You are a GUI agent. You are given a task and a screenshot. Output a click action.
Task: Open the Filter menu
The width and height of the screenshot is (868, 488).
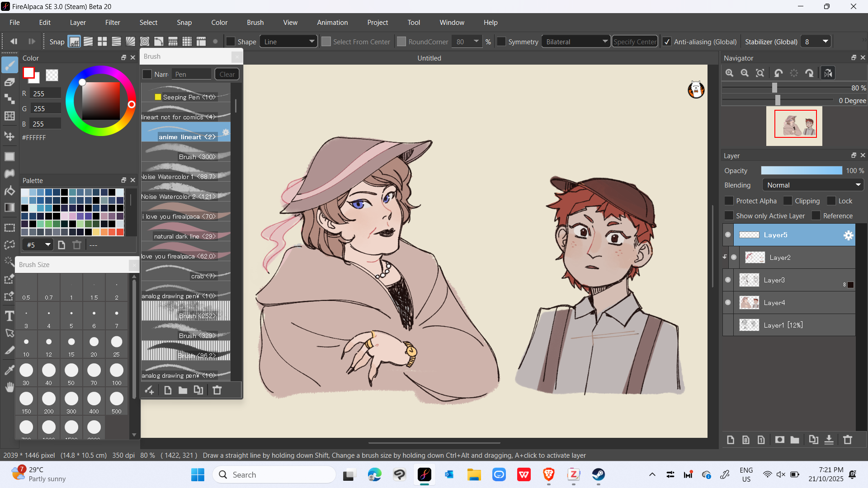pos(113,23)
